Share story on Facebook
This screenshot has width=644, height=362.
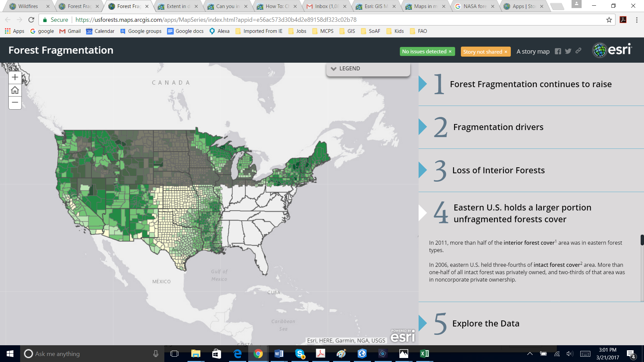point(558,51)
